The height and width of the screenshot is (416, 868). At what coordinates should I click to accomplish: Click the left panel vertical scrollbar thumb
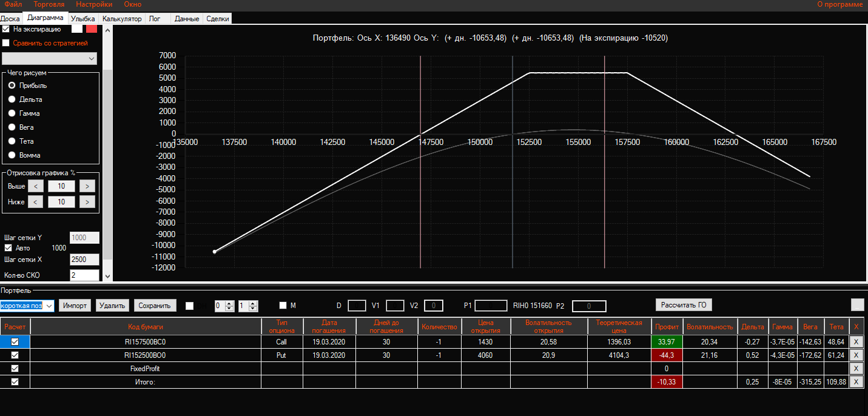point(108,164)
